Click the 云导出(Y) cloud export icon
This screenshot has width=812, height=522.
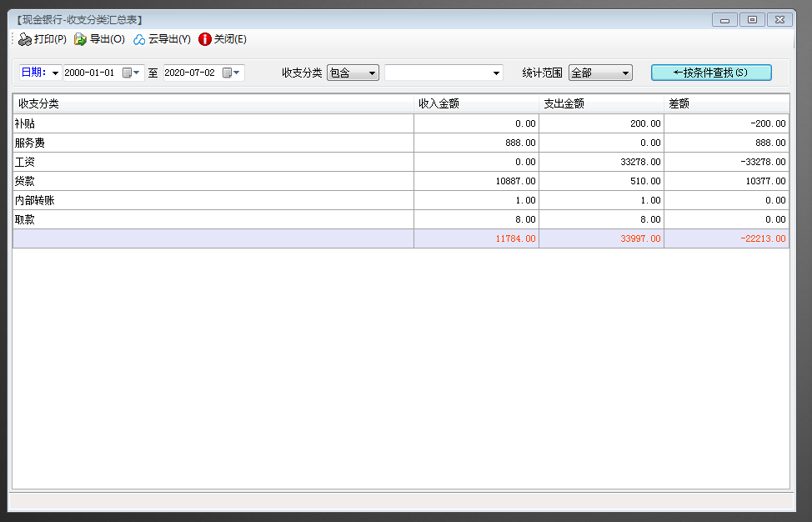[x=139, y=39]
